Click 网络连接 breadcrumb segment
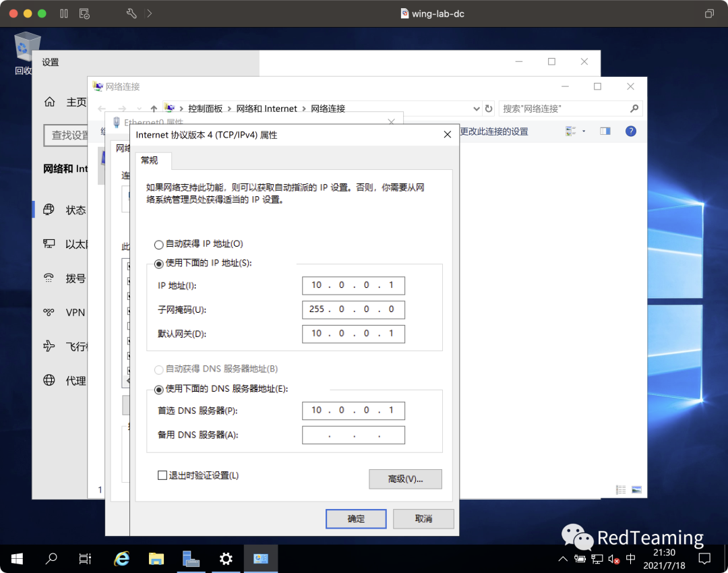The height and width of the screenshot is (573, 728). pos(328,109)
